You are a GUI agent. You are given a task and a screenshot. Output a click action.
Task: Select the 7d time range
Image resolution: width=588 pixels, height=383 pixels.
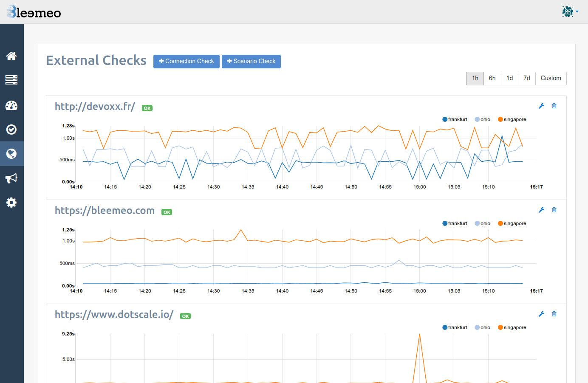527,79
